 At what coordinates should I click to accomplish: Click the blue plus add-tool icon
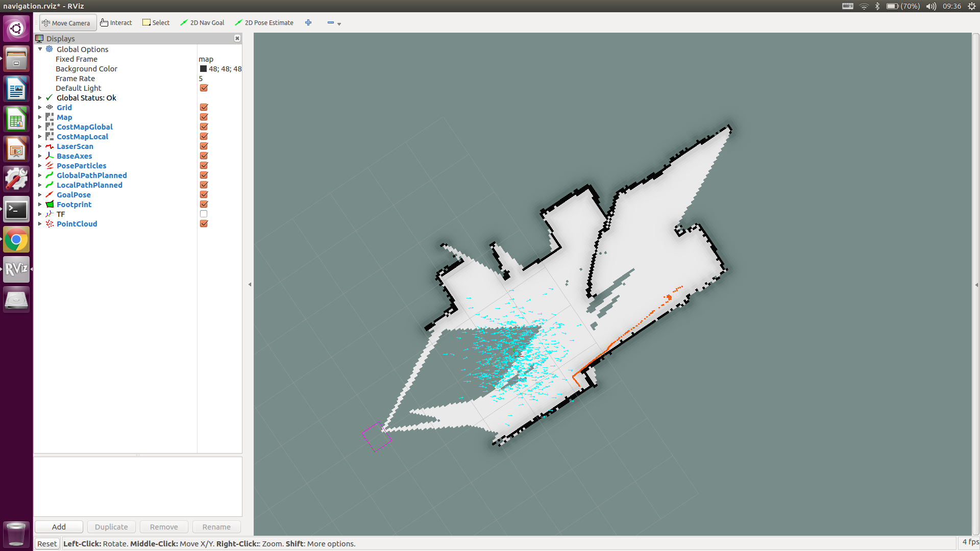[x=308, y=22]
